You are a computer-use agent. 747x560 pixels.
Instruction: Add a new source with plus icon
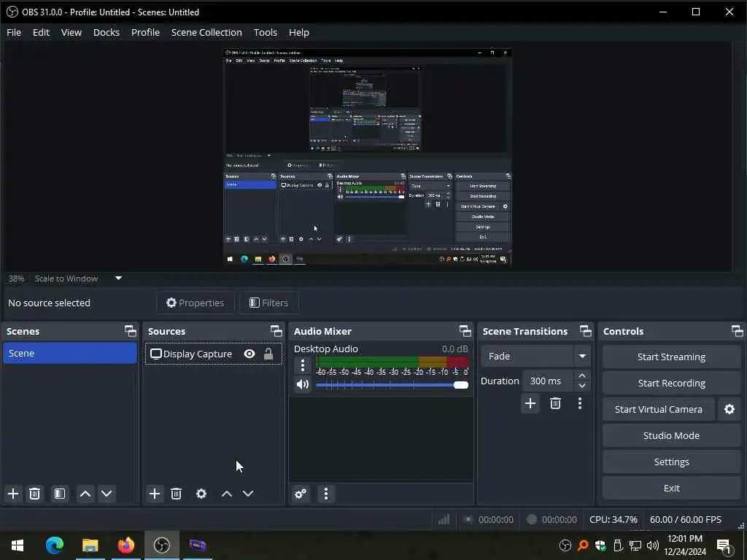[155, 494]
